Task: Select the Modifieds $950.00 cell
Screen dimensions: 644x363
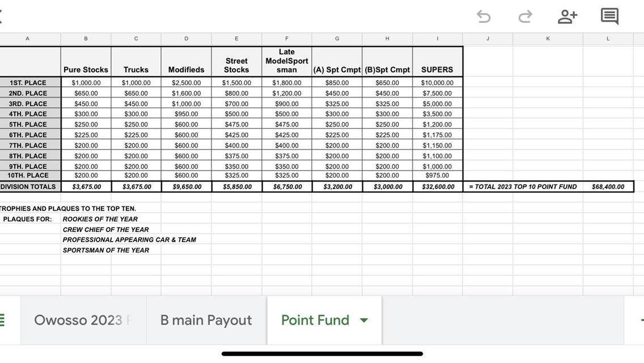Action: pos(186,114)
